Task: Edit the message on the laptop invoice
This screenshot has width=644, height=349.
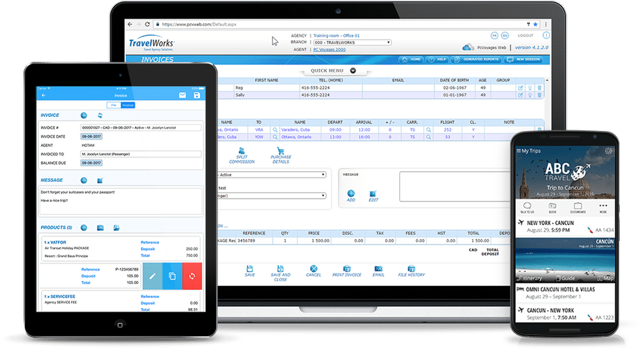Action: (x=373, y=196)
